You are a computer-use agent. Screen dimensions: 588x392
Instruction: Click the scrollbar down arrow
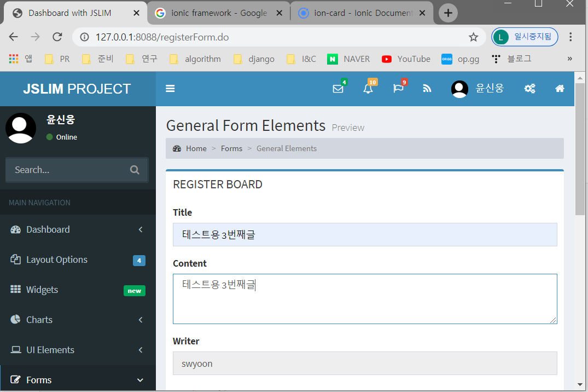coord(580,384)
